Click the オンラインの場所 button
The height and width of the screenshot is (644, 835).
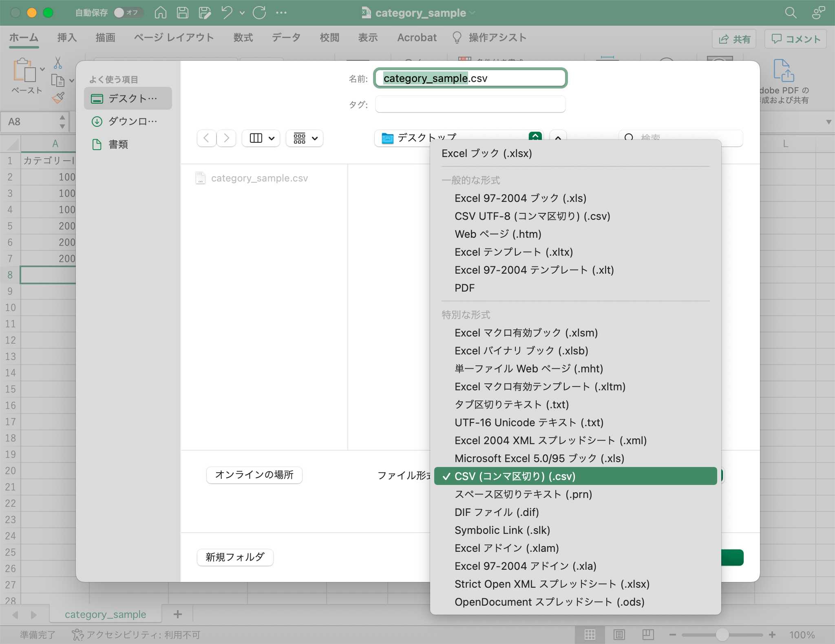click(254, 475)
